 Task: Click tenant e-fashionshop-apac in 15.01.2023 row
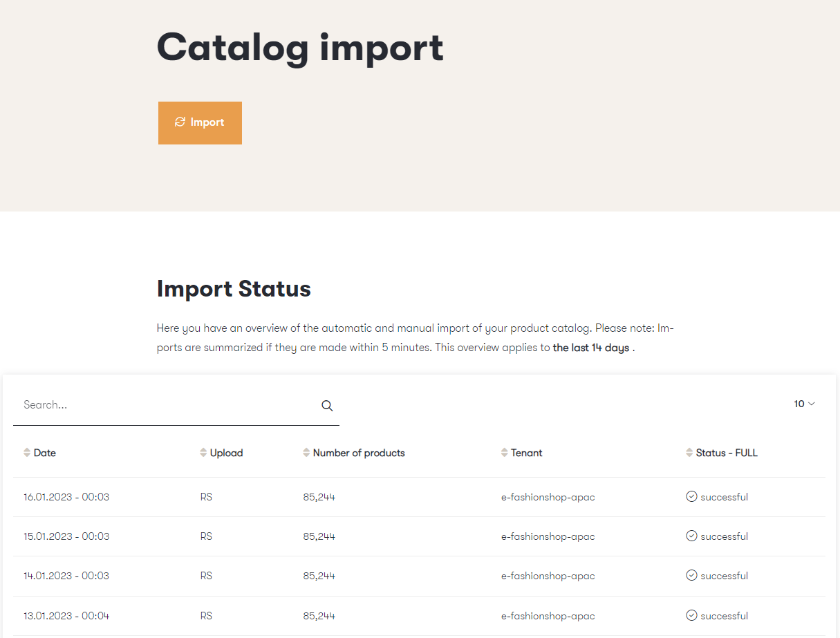[548, 536]
